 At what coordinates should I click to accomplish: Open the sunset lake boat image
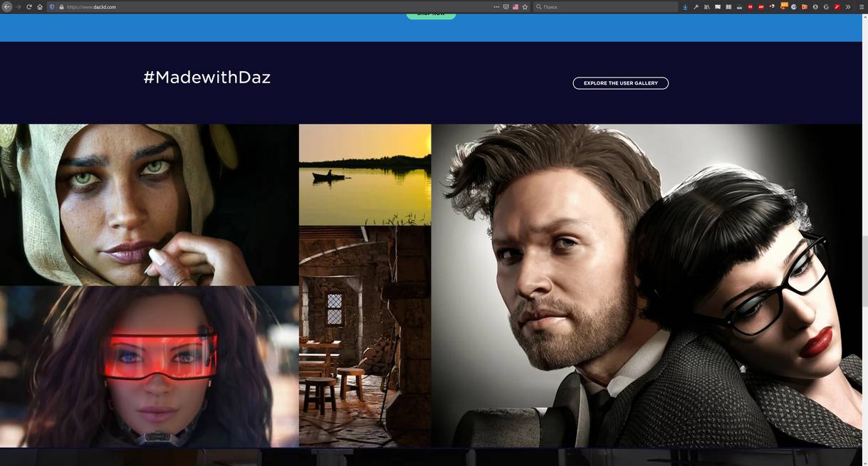365,174
